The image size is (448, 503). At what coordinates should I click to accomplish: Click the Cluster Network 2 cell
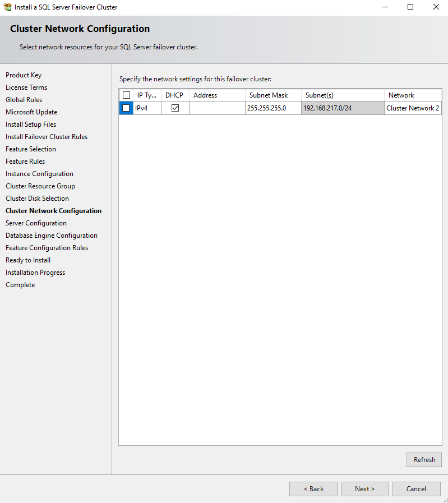pos(413,108)
